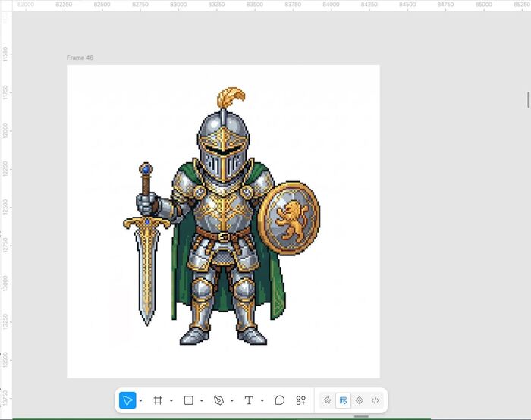Select the Pen tool
This screenshot has width=531, height=420.
point(218,400)
